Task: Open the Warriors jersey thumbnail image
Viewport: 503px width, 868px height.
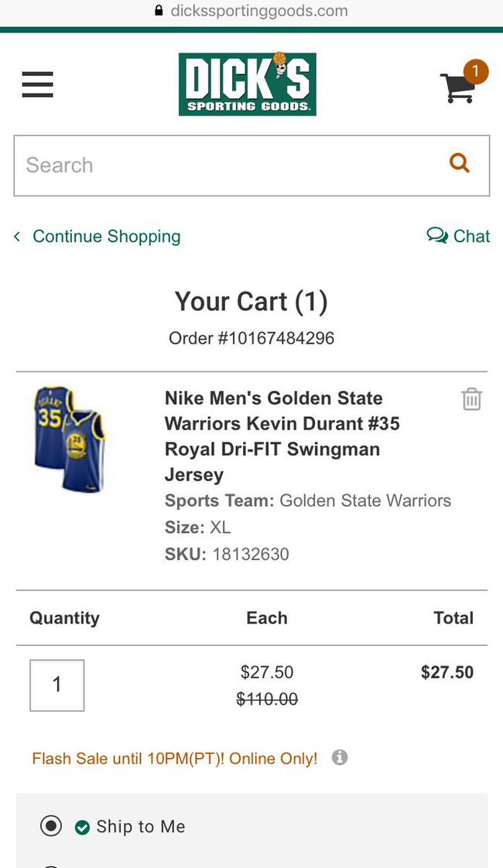Action: 69,439
